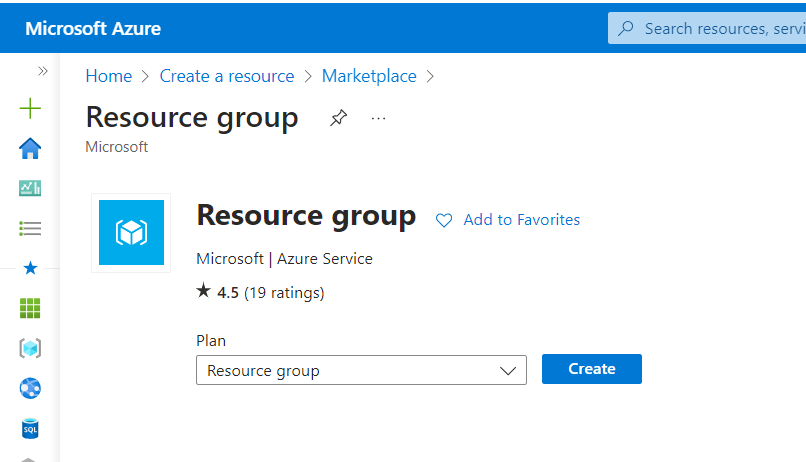Open SQL databases icon in the sidebar
Viewport: 806px width, 462px height.
(x=30, y=428)
